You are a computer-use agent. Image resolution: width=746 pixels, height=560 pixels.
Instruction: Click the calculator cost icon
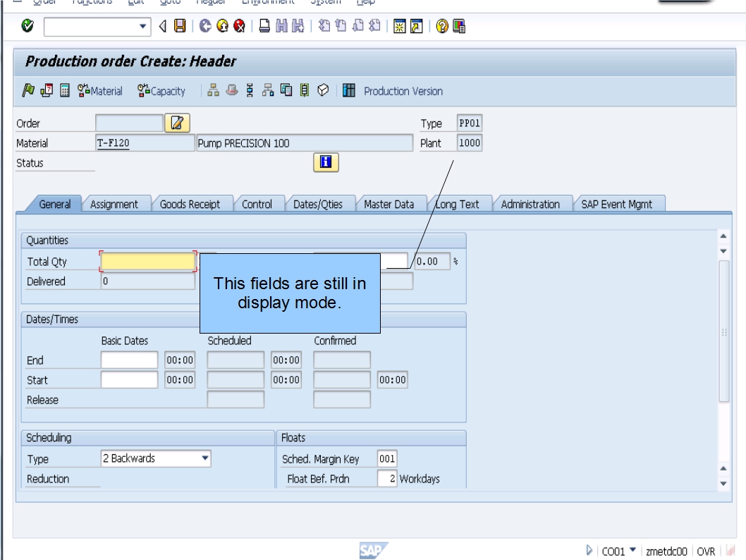click(65, 90)
